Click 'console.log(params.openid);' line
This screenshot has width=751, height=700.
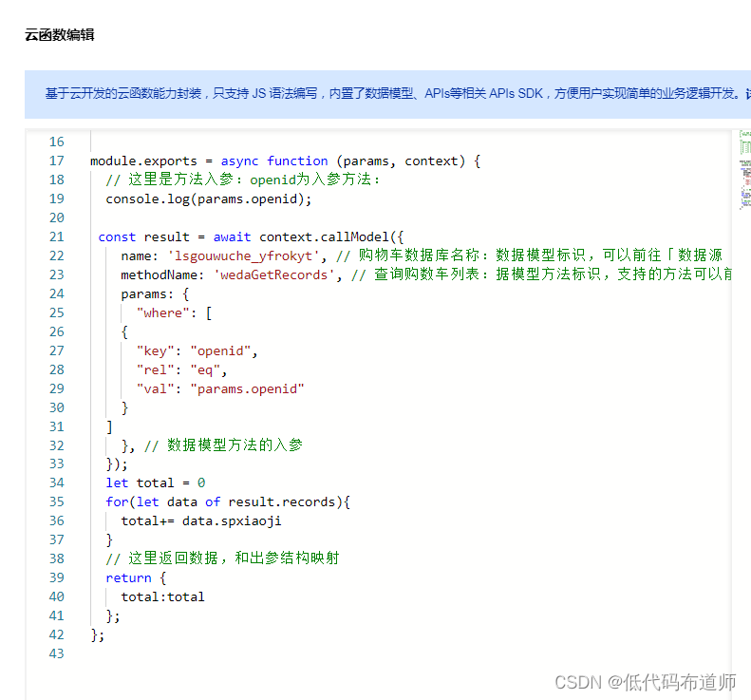click(208, 199)
